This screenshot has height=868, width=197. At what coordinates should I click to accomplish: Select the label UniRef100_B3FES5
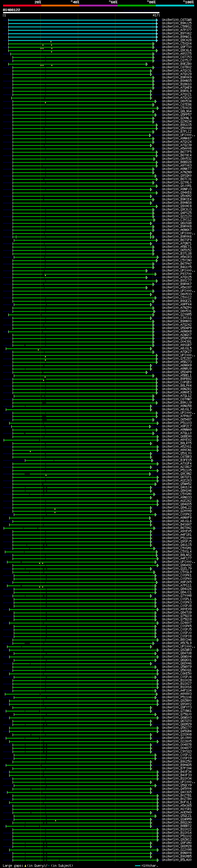tap(177, 460)
